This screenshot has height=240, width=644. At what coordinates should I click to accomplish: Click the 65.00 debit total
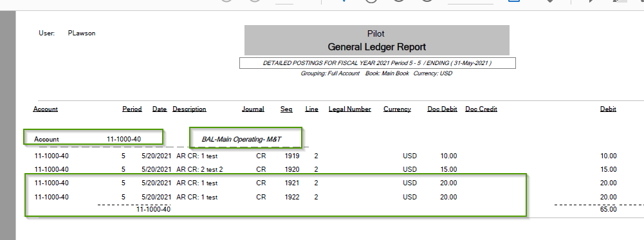[x=608, y=209]
